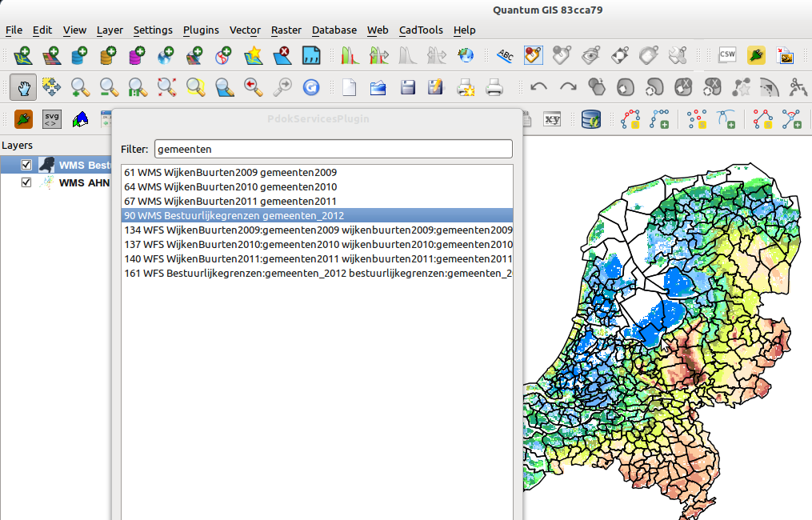This screenshot has height=520, width=812.
Task: Start a new project
Action: click(x=349, y=87)
